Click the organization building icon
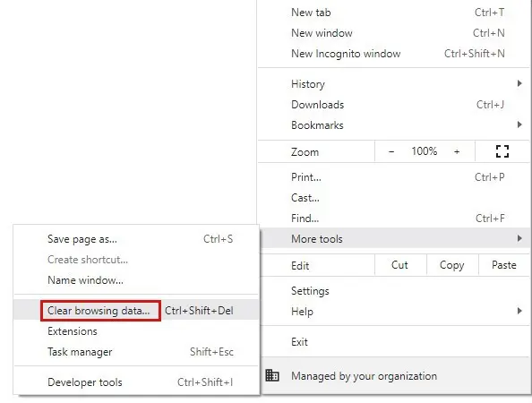532x403 pixels. point(272,375)
